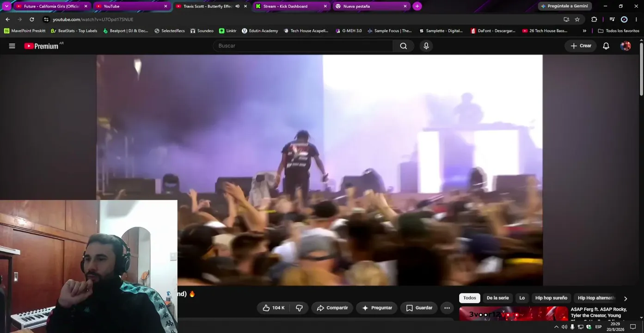Mute the Travis Scott tab audio icon

pos(237,6)
